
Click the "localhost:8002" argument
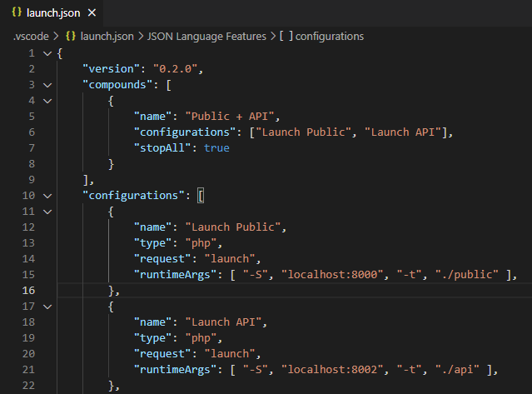point(332,370)
